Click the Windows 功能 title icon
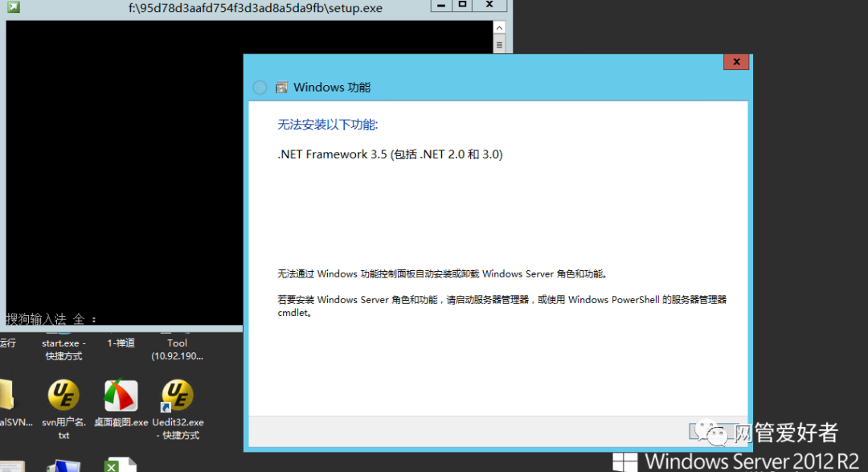868x472 pixels. (282, 88)
